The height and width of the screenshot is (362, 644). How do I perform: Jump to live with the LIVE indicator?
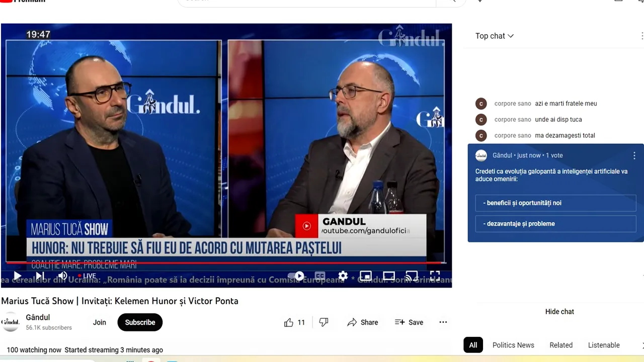pyautogui.click(x=86, y=276)
